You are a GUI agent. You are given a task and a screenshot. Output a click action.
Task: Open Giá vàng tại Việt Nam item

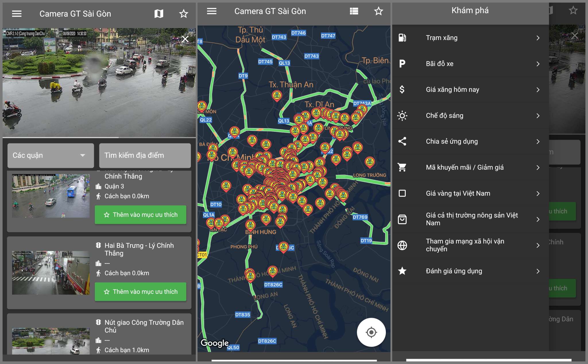(471, 193)
